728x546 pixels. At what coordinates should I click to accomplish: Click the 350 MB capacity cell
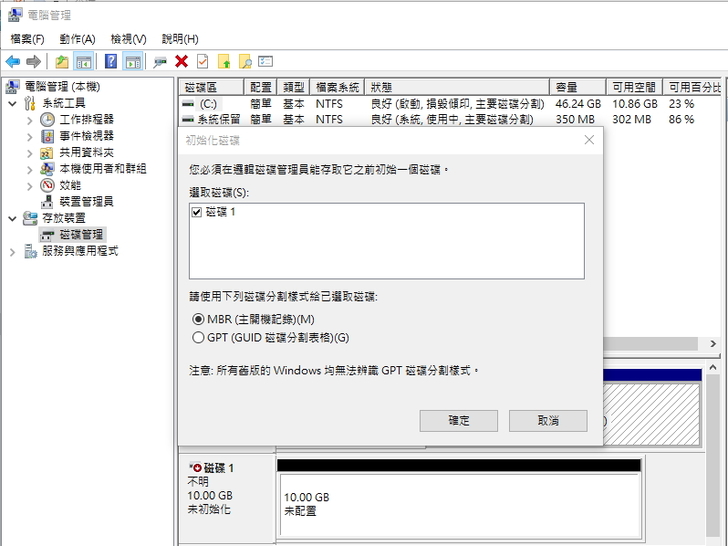pos(575,120)
